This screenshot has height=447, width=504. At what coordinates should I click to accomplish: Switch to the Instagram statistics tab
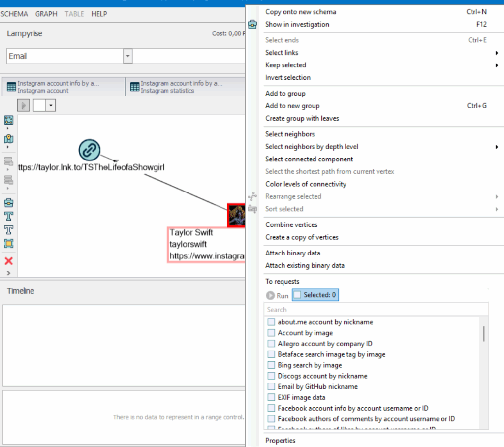point(186,87)
